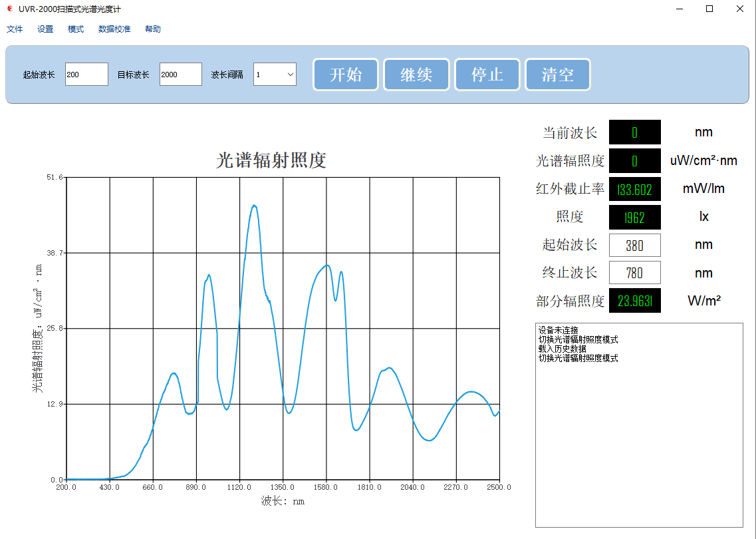Screen dimensions: 756x539
Task: Click the 光谱辐照度 black display value
Action: tap(634, 160)
